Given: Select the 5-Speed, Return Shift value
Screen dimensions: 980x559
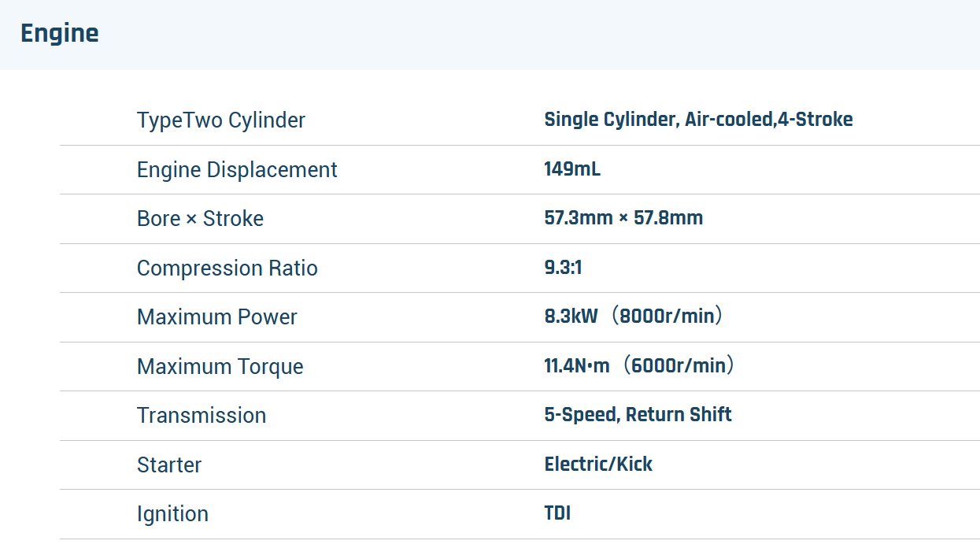Looking at the screenshot, I should (x=638, y=415).
